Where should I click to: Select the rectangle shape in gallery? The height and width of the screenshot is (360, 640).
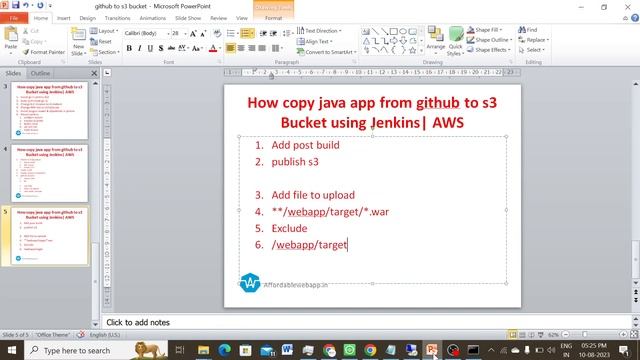pyautogui.click(x=393, y=31)
